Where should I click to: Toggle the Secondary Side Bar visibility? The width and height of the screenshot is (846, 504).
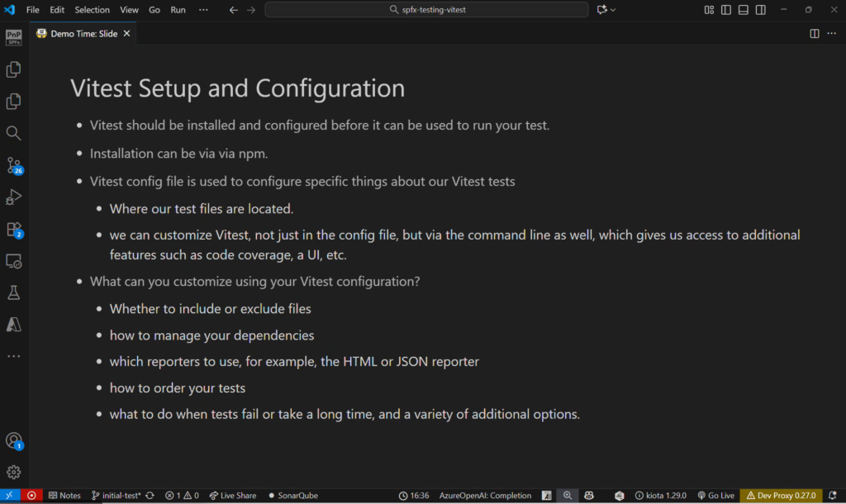point(761,10)
